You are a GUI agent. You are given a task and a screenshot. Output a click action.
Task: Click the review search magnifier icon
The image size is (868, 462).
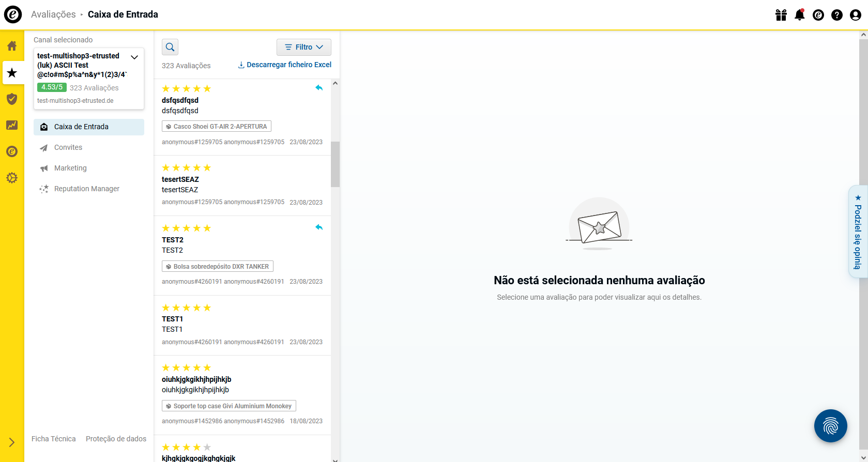tap(170, 47)
